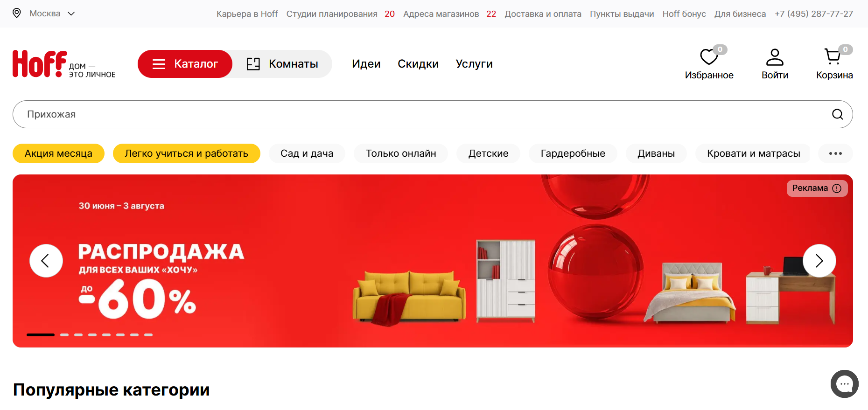The height and width of the screenshot is (410, 868).
Task: Open the Доставка и оплата link
Action: coord(543,14)
